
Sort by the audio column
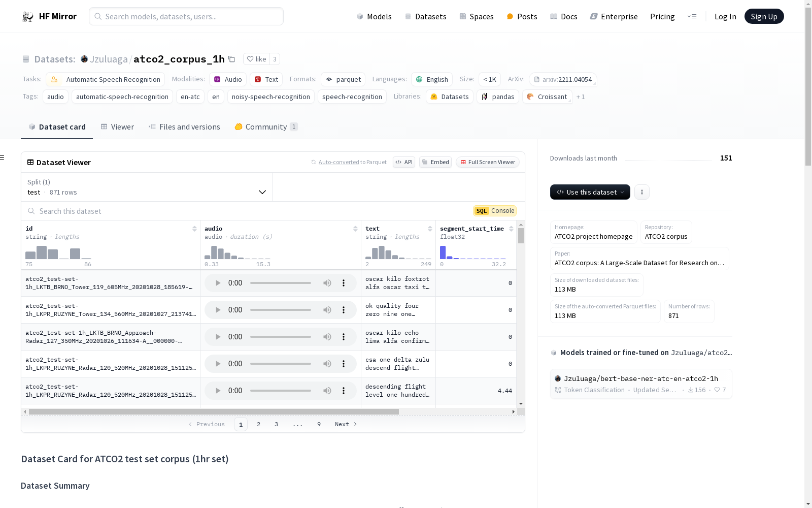(x=355, y=229)
